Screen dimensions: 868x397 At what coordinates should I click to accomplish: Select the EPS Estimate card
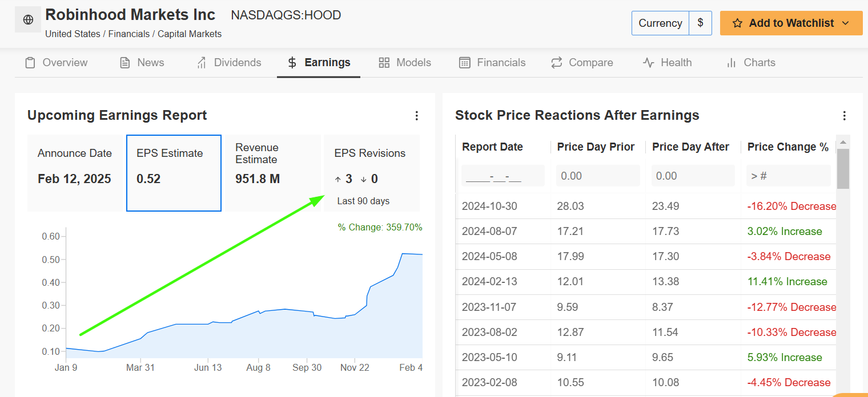(174, 173)
